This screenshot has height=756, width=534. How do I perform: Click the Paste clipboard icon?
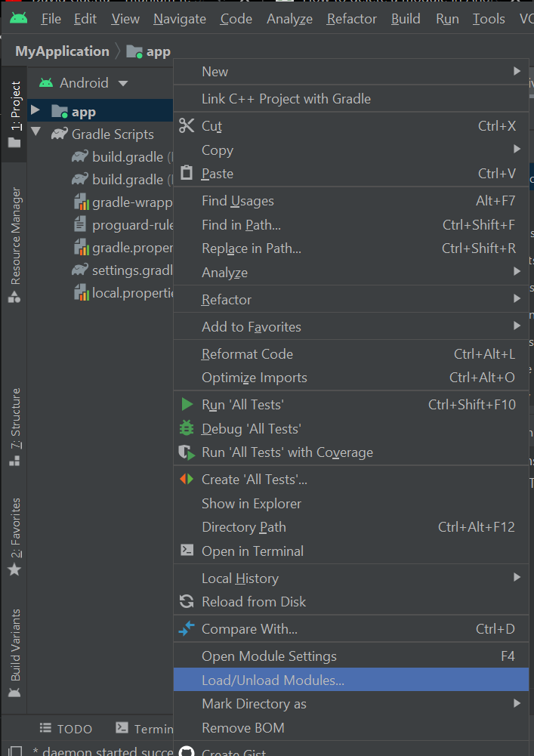(x=187, y=174)
